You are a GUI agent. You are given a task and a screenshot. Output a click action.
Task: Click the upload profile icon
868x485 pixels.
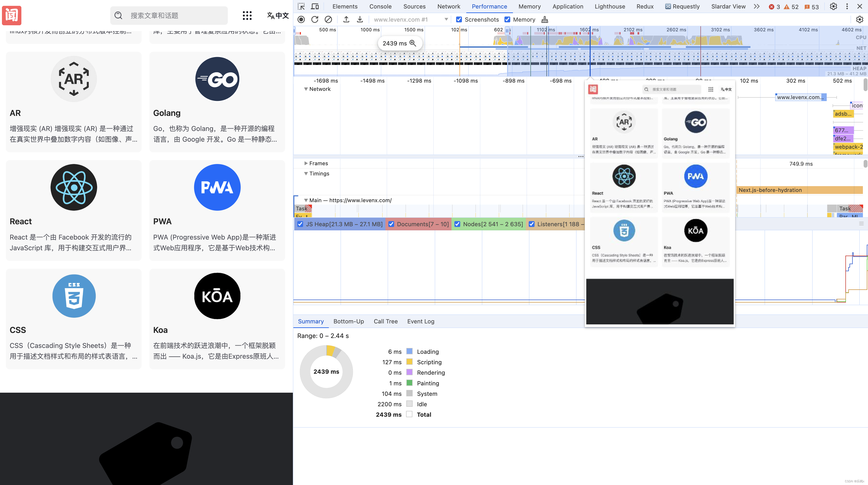(x=346, y=19)
